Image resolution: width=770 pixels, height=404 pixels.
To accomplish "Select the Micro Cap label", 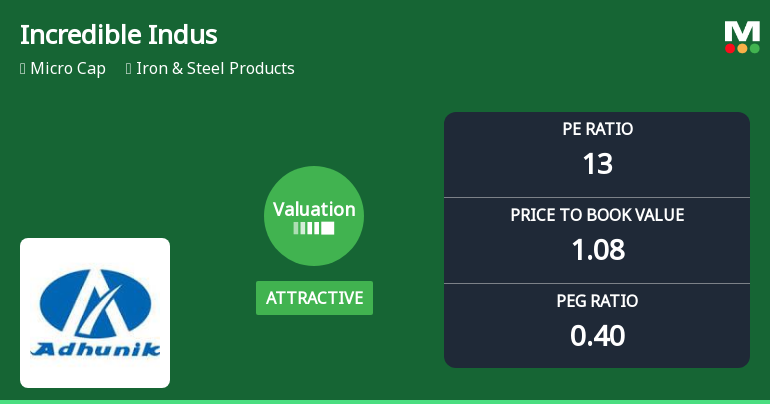I will [68, 69].
